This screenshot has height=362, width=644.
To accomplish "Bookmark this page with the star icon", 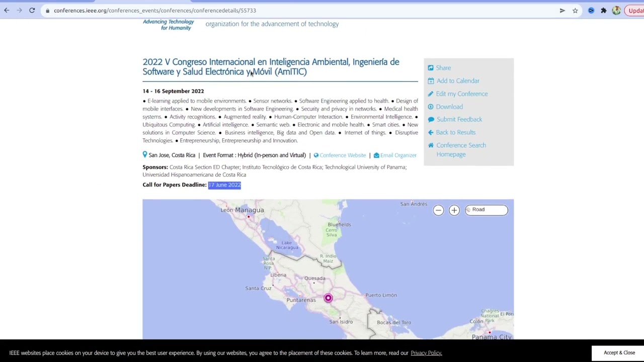I will [575, 11].
